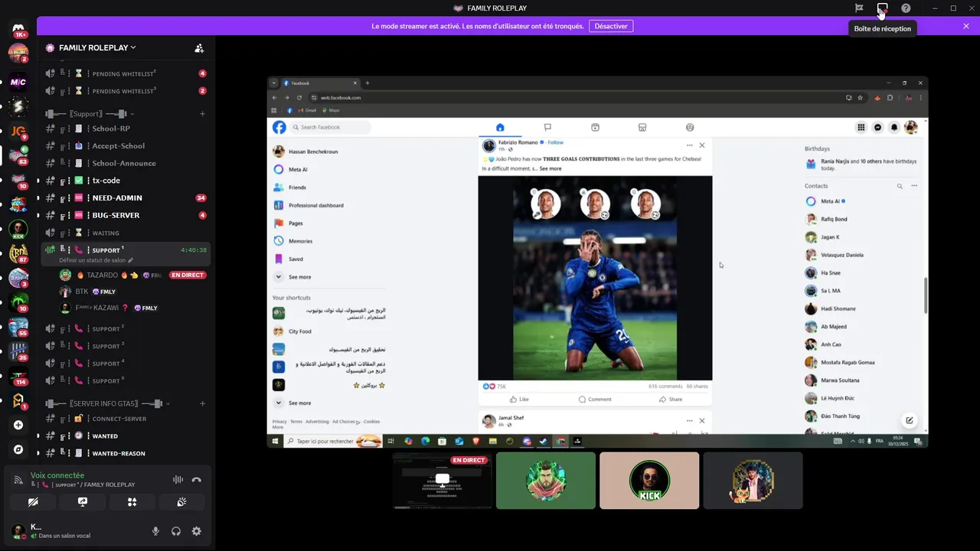Viewport: 980px width, 551px height.
Task: Open Facebook Messenger icon in stream
Action: (877, 128)
